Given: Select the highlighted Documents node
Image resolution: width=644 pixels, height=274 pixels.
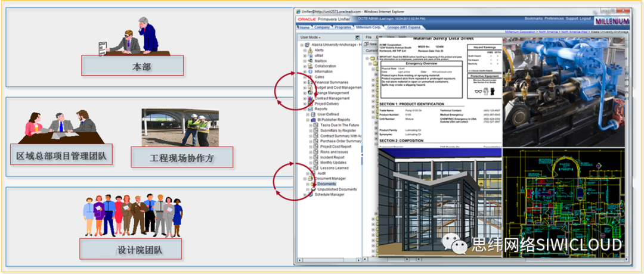Looking at the screenshot, I should tap(327, 184).
